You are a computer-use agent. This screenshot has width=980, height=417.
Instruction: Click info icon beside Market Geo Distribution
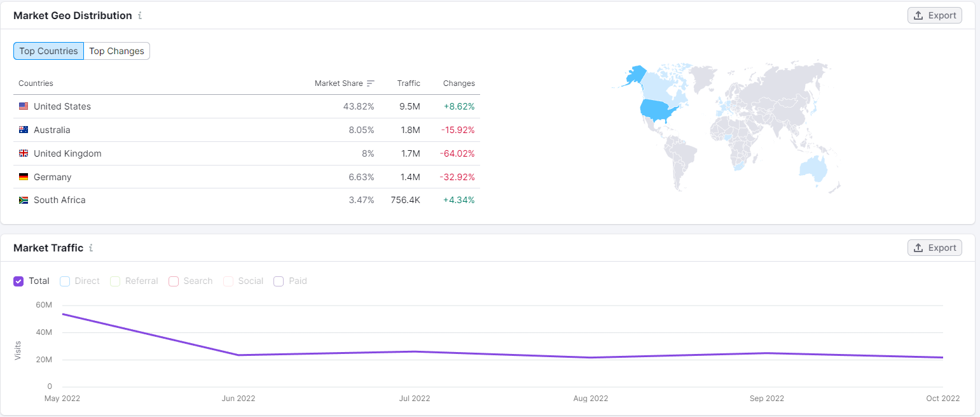140,16
